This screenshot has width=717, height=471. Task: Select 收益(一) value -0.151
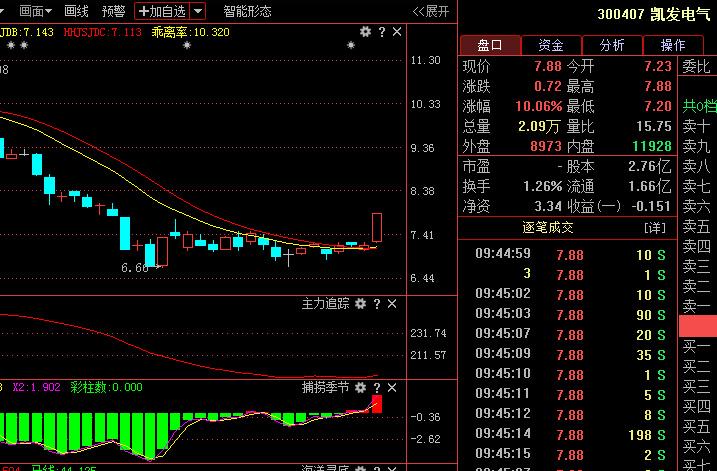pyautogui.click(x=651, y=206)
